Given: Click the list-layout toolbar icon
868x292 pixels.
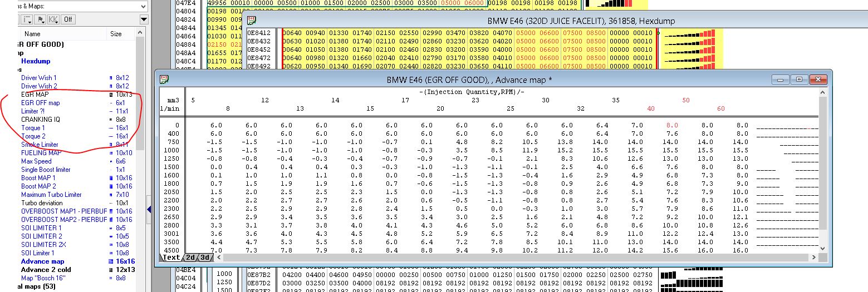Looking at the screenshot, I should (27, 19).
